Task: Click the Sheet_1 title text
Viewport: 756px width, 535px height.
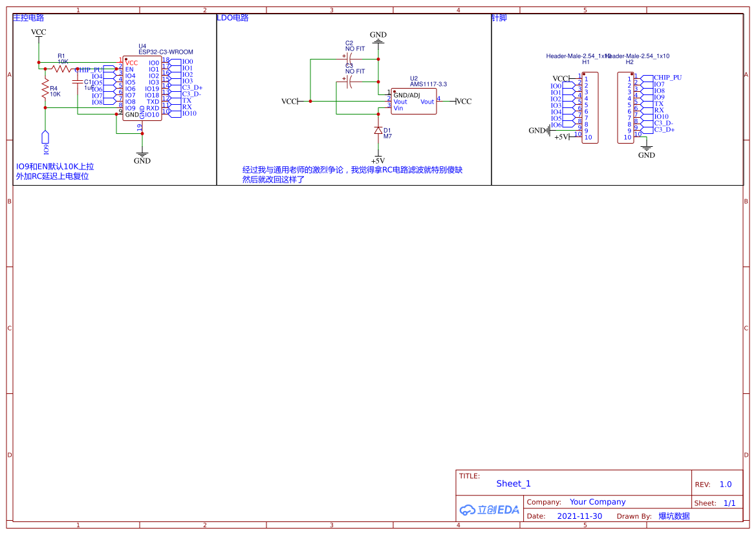Action: pyautogui.click(x=513, y=483)
